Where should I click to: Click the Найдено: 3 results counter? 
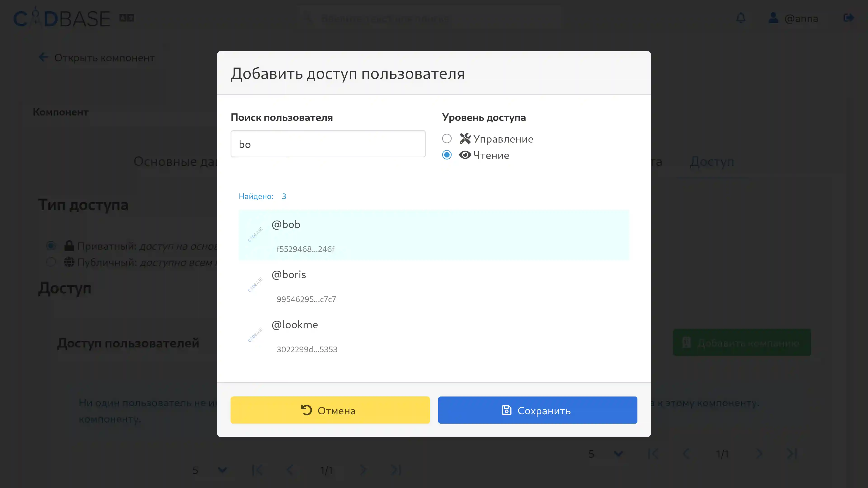[x=262, y=196]
